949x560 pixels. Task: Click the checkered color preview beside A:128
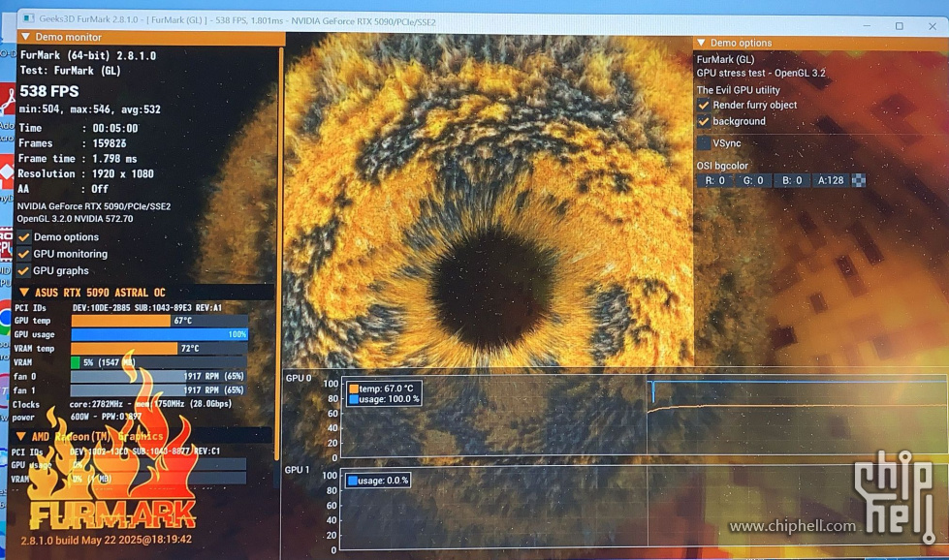pos(858,180)
